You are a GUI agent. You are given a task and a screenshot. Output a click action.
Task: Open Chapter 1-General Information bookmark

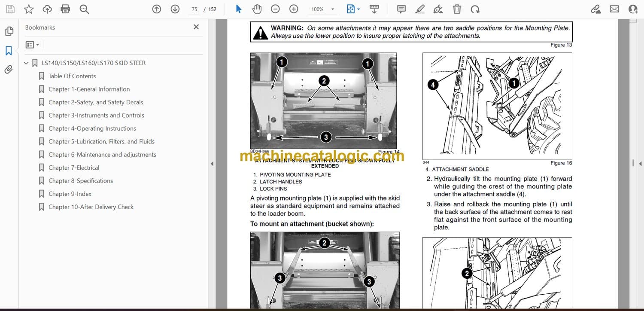click(x=89, y=89)
